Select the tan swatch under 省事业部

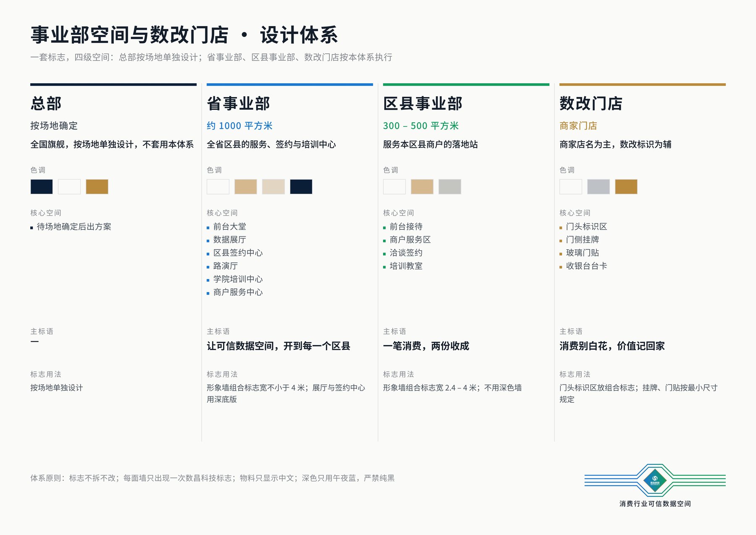[x=246, y=187]
